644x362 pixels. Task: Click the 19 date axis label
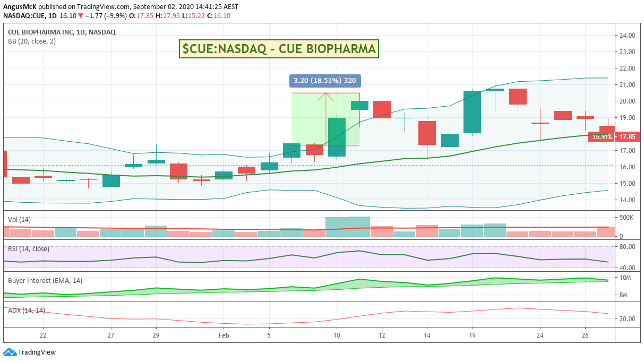pyautogui.click(x=472, y=335)
